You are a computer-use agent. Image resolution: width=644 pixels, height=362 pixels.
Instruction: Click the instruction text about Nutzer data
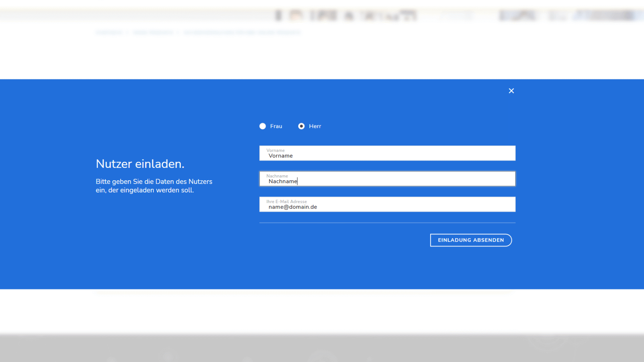154,186
